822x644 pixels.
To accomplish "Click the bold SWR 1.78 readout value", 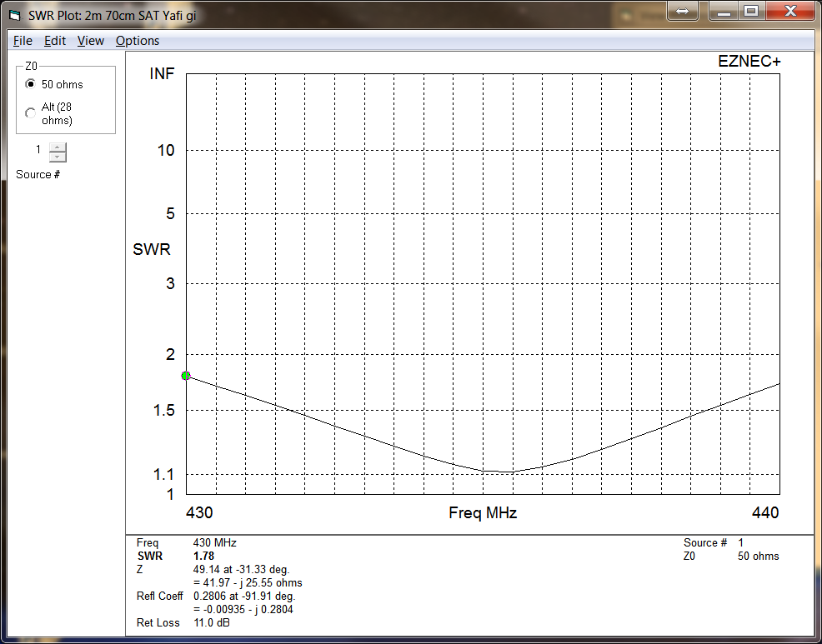I will point(203,556).
